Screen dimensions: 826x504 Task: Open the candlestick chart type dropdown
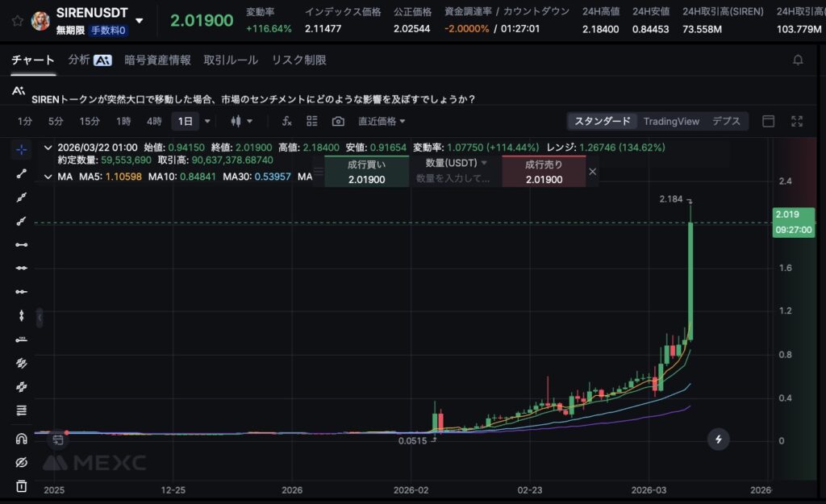pyautogui.click(x=241, y=121)
